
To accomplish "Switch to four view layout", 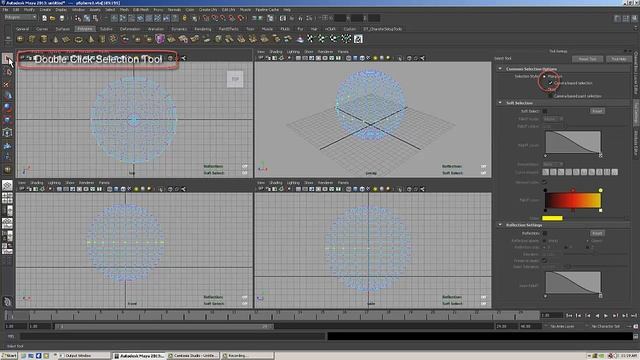I will 7,198.
